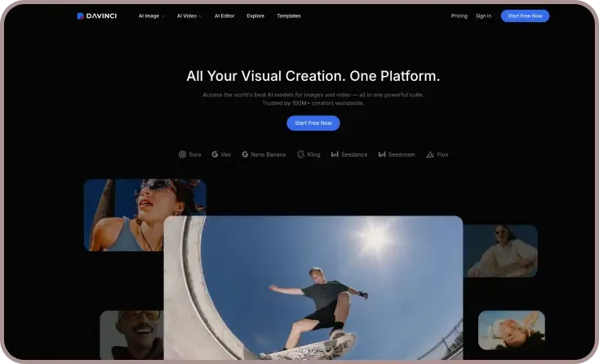The height and width of the screenshot is (364, 599).
Task: Click the Trusted by 100M+ creators text
Action: click(313, 103)
